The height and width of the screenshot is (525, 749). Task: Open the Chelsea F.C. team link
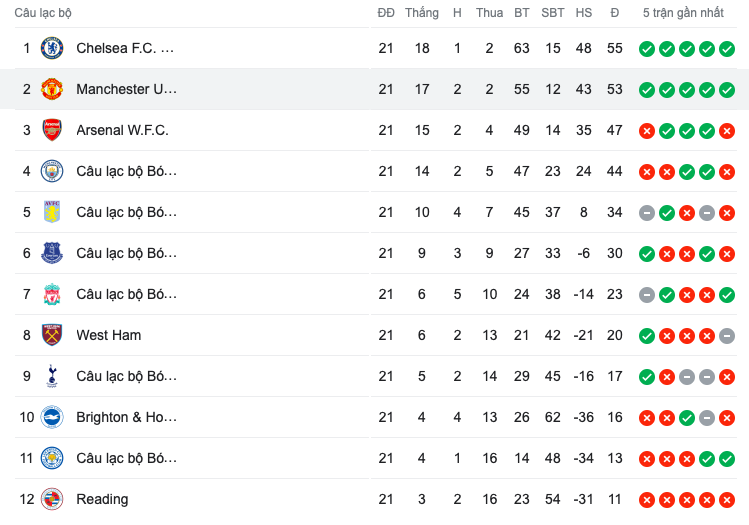(x=125, y=48)
